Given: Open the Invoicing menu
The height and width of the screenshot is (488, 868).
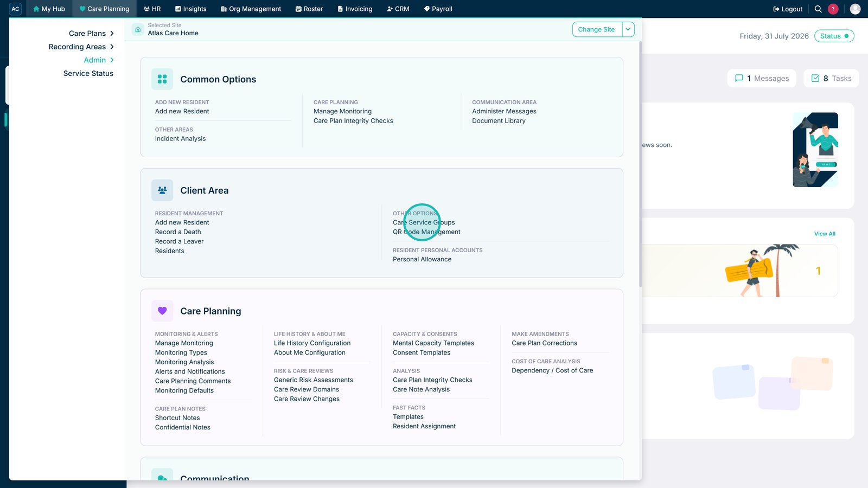Looking at the screenshot, I should click(x=355, y=9).
